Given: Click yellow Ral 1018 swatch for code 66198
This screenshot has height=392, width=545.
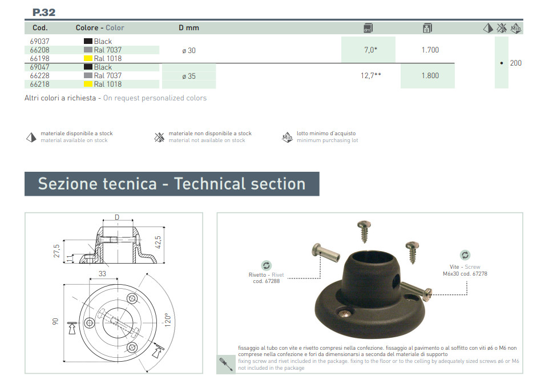Looking at the screenshot, I should coord(88,58).
